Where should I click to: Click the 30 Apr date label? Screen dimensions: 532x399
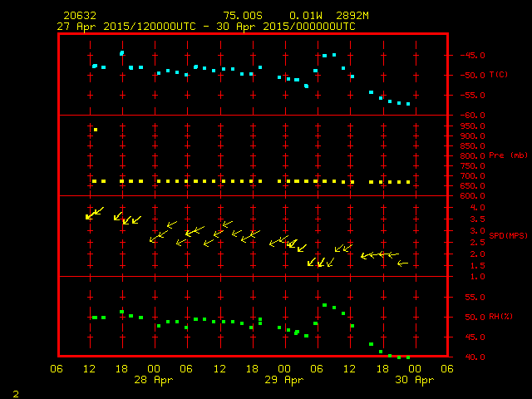tap(413, 380)
